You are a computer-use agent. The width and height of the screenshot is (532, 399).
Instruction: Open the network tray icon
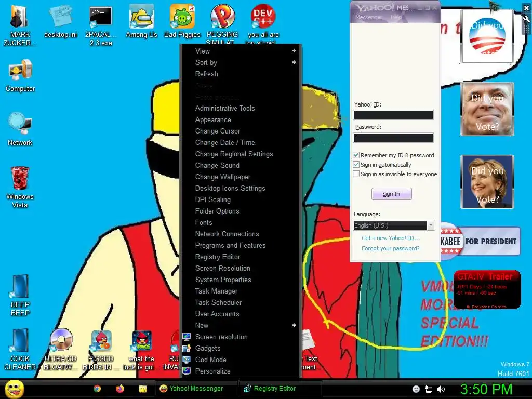(x=429, y=389)
